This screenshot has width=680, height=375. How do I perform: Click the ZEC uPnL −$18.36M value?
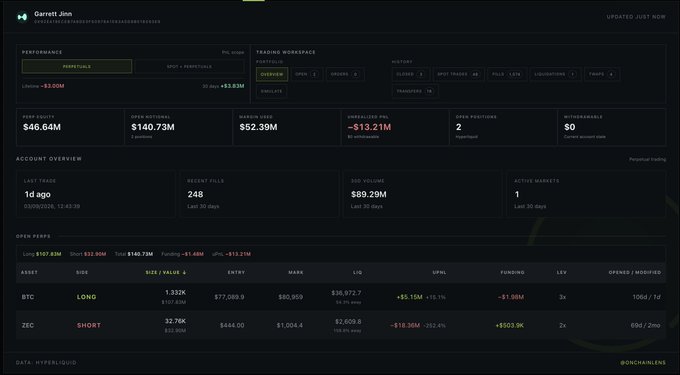(x=405, y=325)
